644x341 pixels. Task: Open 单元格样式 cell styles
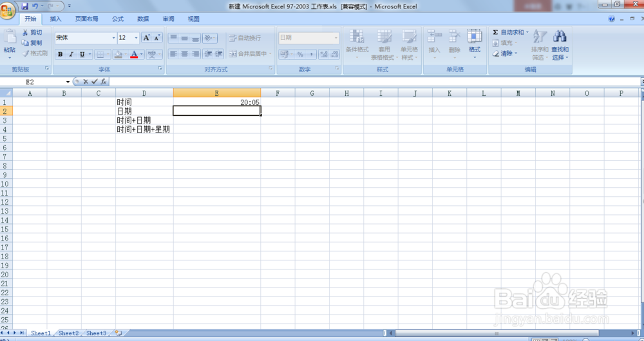point(409,45)
